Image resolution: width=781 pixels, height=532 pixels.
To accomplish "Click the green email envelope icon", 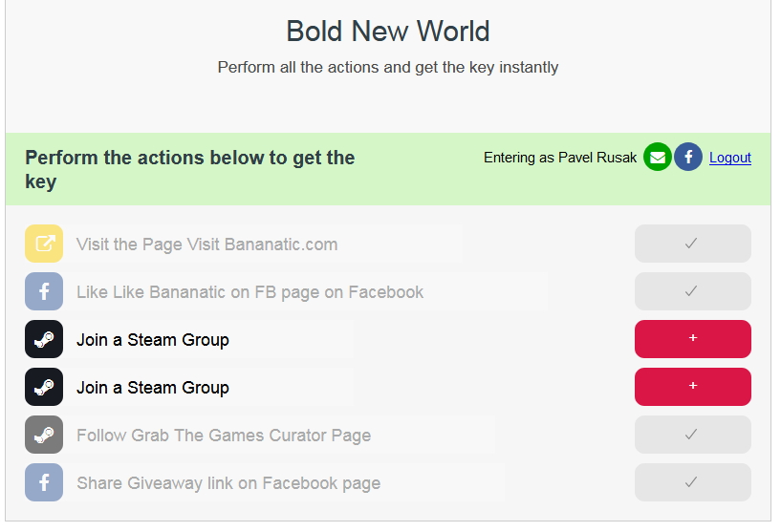I will pos(658,157).
